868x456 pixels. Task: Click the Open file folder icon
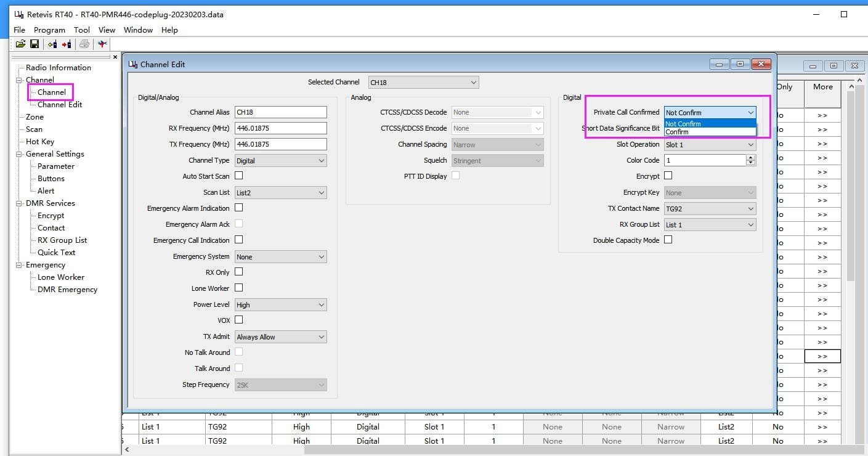[x=20, y=44]
